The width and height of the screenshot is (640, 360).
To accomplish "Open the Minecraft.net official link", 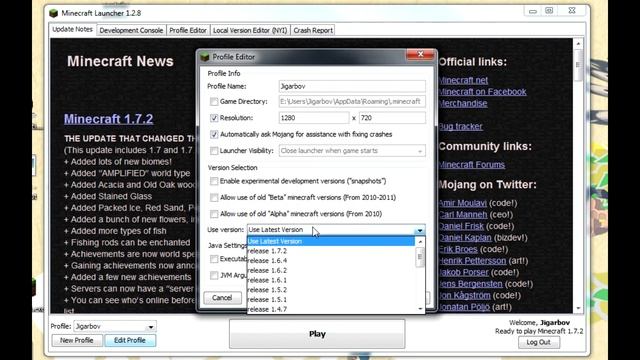I will pyautogui.click(x=463, y=80).
